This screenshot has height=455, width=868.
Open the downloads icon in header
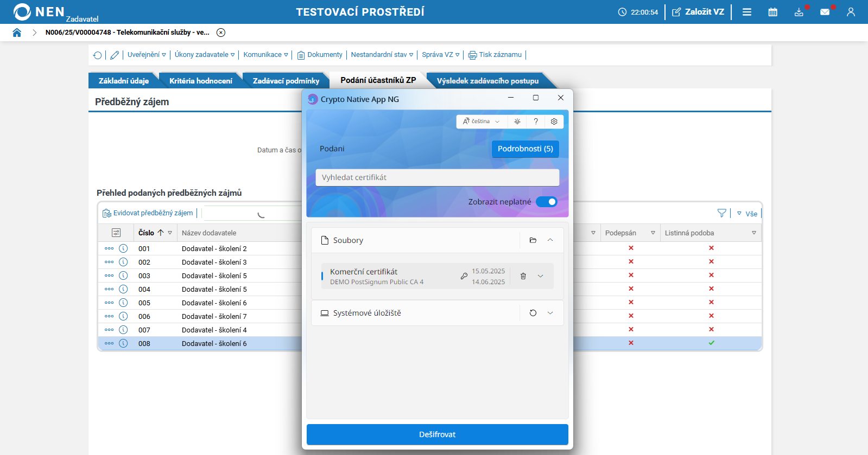click(x=799, y=12)
